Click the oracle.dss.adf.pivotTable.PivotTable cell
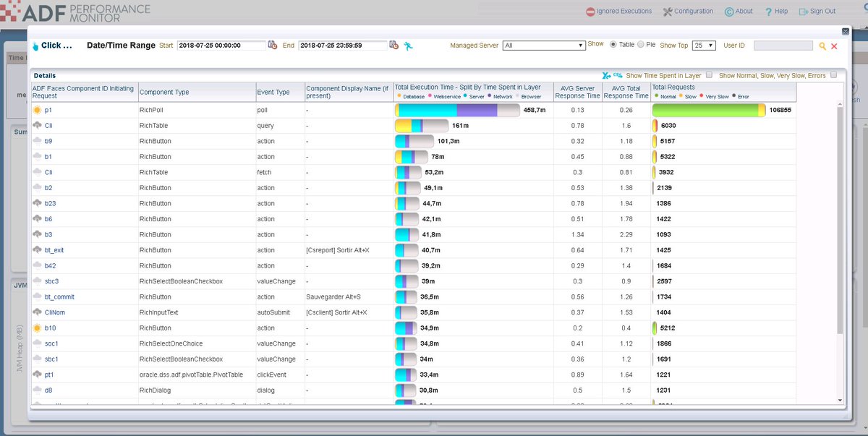Viewport: 868px width, 436px height. point(191,375)
